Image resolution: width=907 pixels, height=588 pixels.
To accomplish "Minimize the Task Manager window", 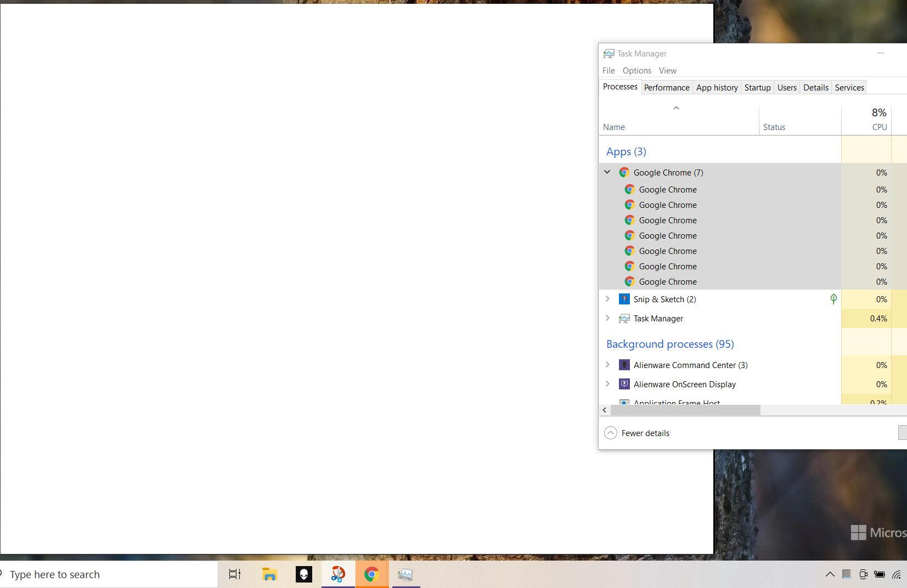I will pos(881,53).
